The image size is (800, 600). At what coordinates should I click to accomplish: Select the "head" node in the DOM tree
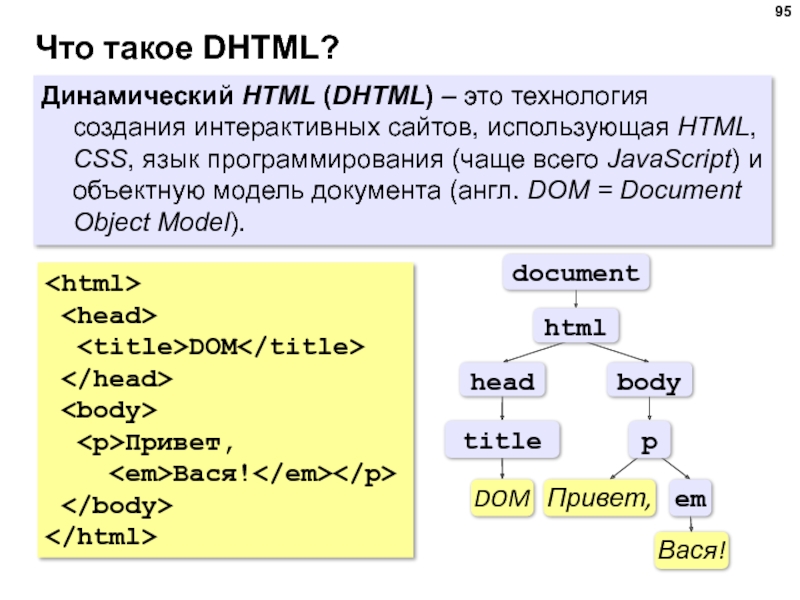(503, 381)
